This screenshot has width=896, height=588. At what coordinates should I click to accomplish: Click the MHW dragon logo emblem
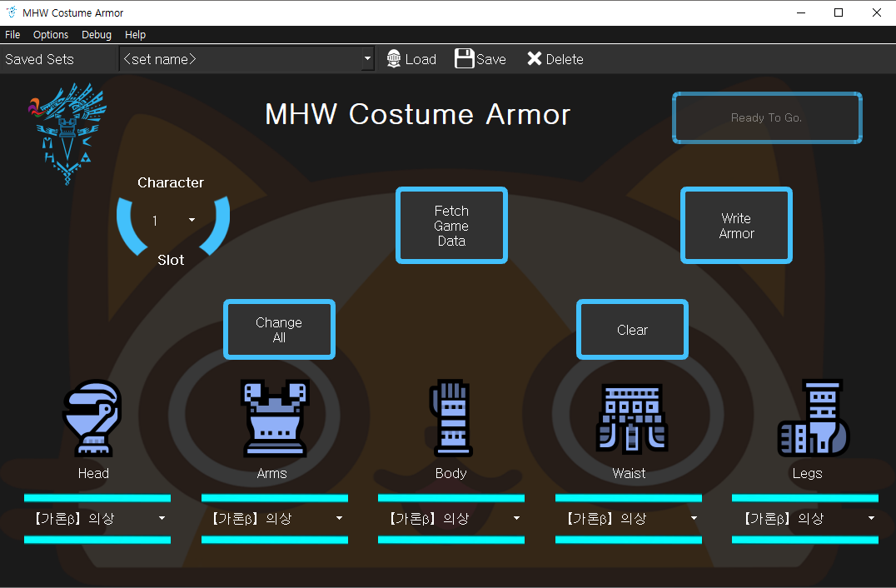point(67,134)
